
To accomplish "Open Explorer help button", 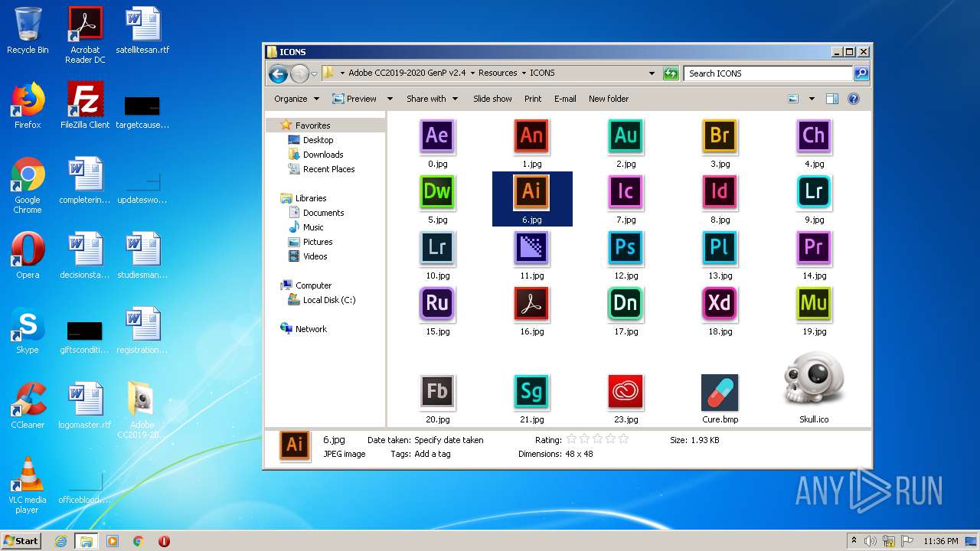I will tap(854, 99).
